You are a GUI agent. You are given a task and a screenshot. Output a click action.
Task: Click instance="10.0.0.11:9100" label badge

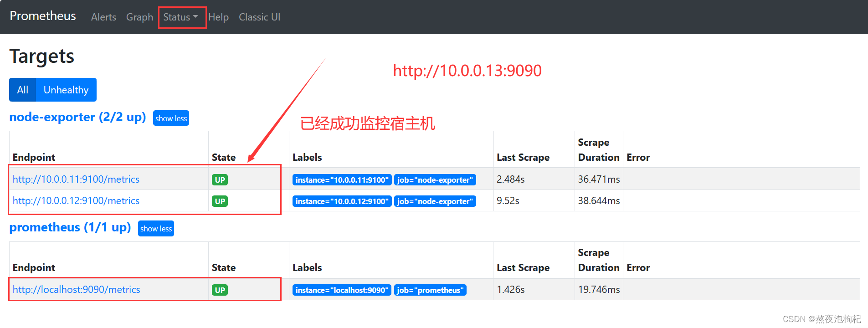342,180
